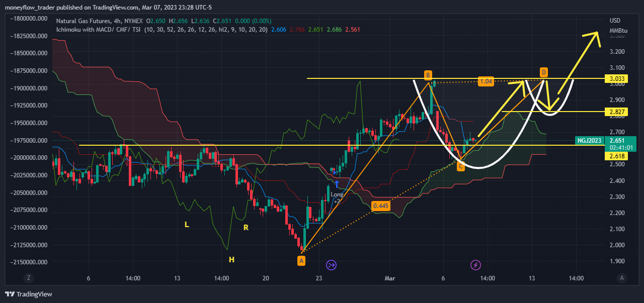This screenshot has width=644, height=303.
Task: Click the USD currency label
Action: [x=615, y=21]
